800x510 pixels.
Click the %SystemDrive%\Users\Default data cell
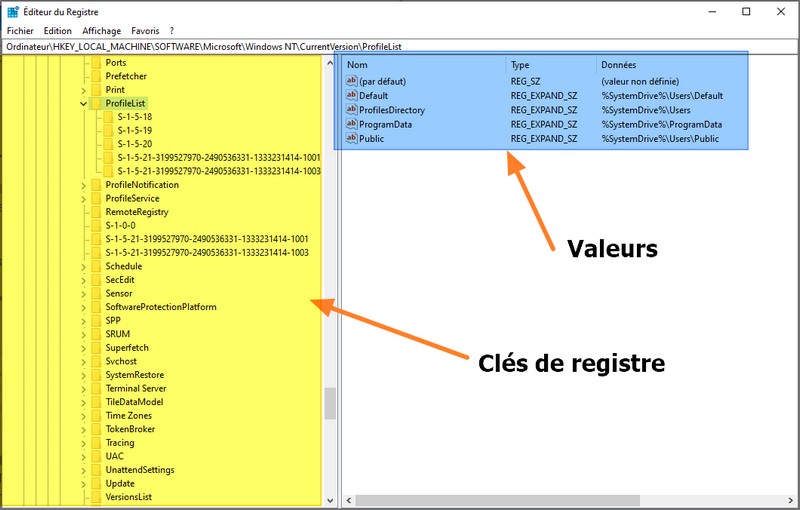point(662,95)
